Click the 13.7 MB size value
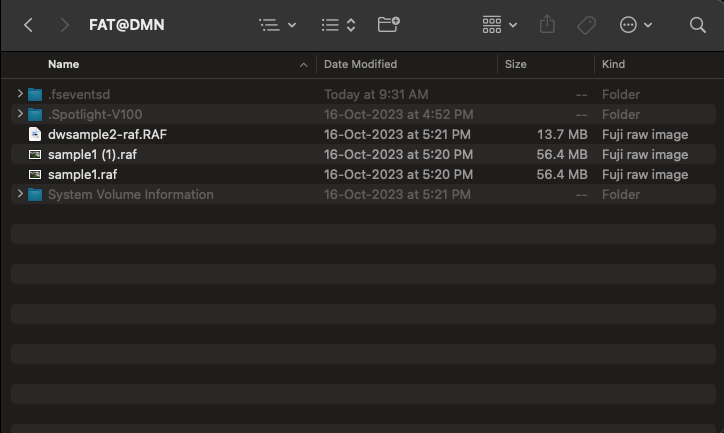The height and width of the screenshot is (433, 724). coord(562,134)
